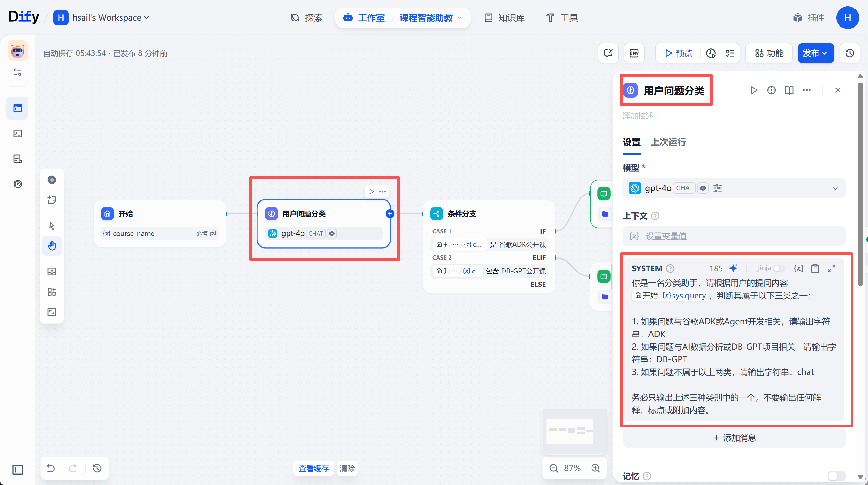This screenshot has height=485, width=868.
Task: Click the redo arrow
Action: click(72, 468)
